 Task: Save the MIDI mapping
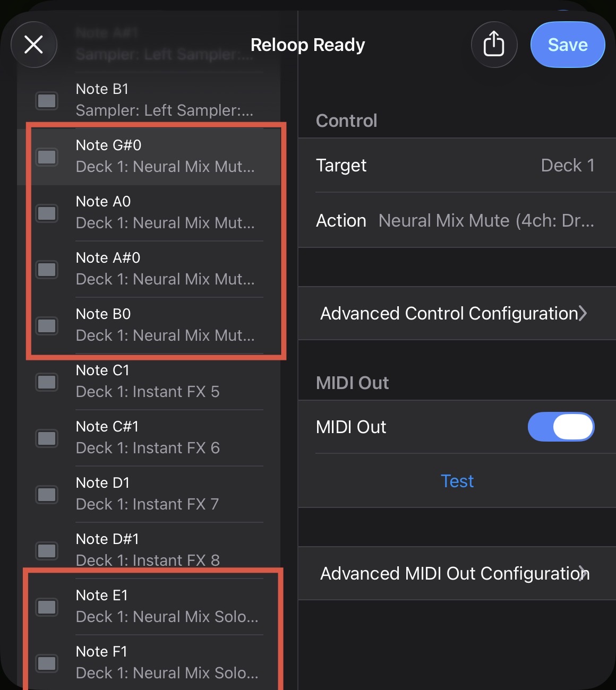567,45
